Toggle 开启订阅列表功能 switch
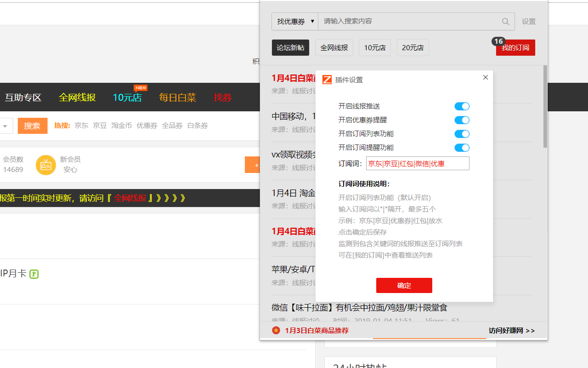This screenshot has height=368, width=588. (x=462, y=134)
